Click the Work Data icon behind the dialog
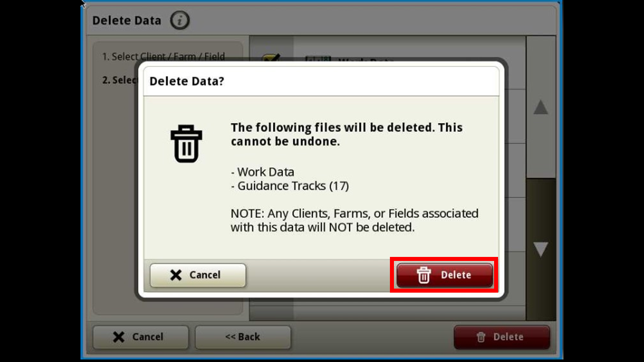 [x=318, y=58]
